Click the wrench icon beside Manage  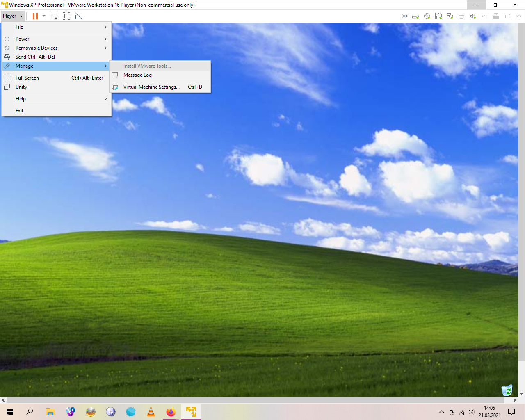point(7,66)
